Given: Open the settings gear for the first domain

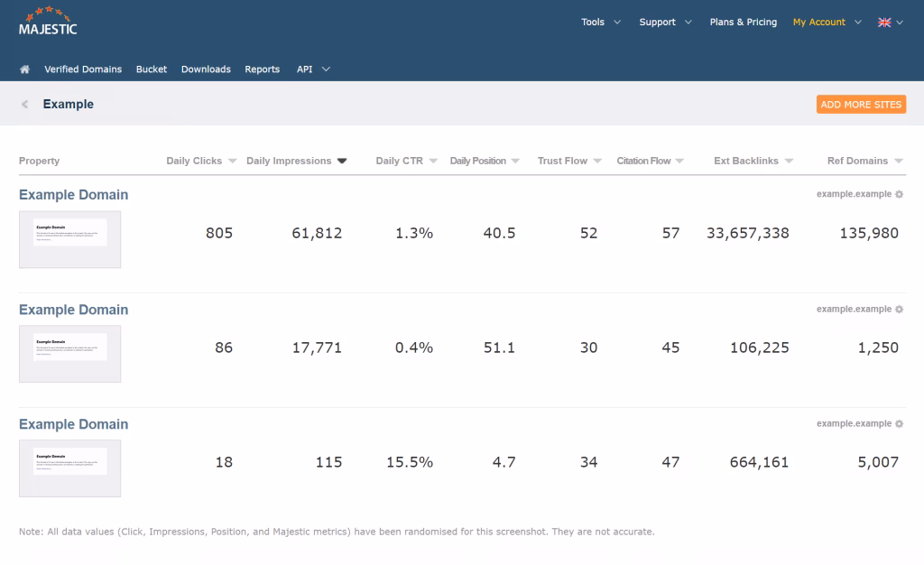Looking at the screenshot, I should tap(899, 195).
